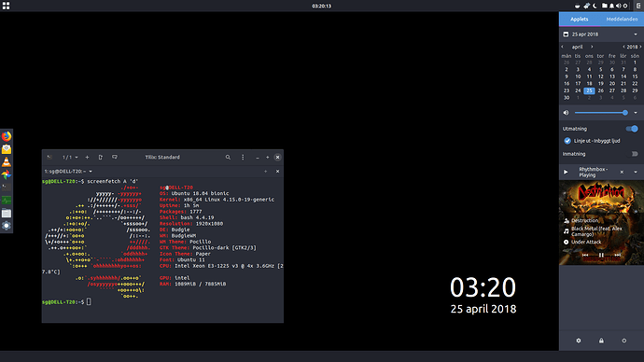Toggle the Inmatning input switch
Image resolution: width=644 pixels, height=362 pixels.
pos(635,154)
